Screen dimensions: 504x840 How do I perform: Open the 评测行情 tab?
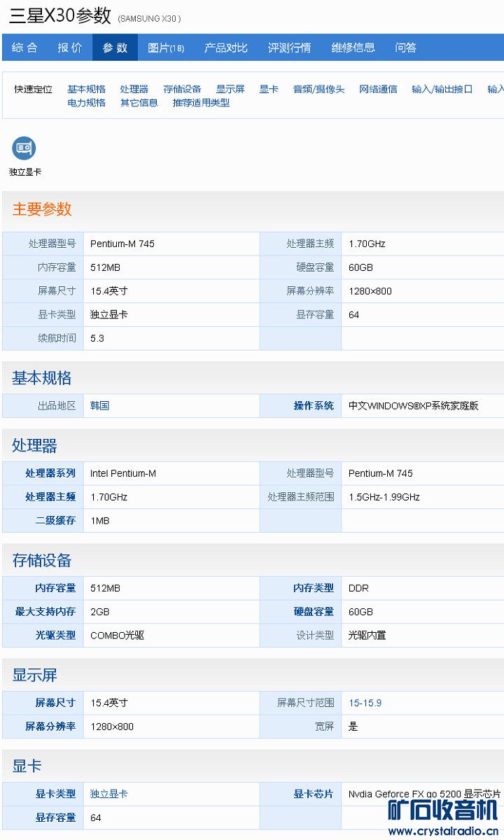click(x=289, y=48)
